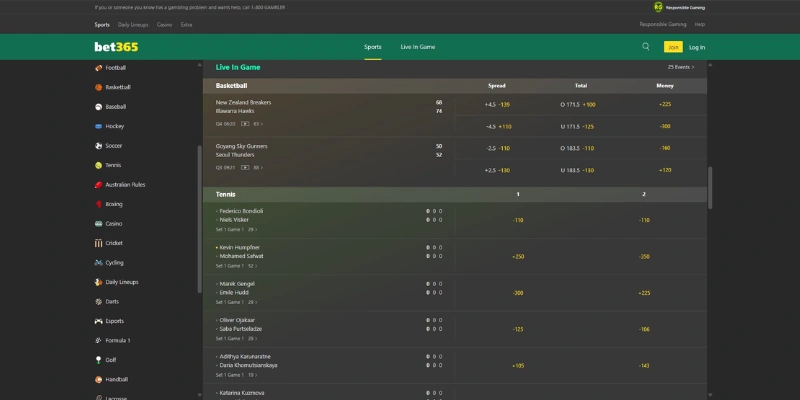The image size is (800, 400).
Task: Click the Handball icon in sidebar
Action: [98, 380]
